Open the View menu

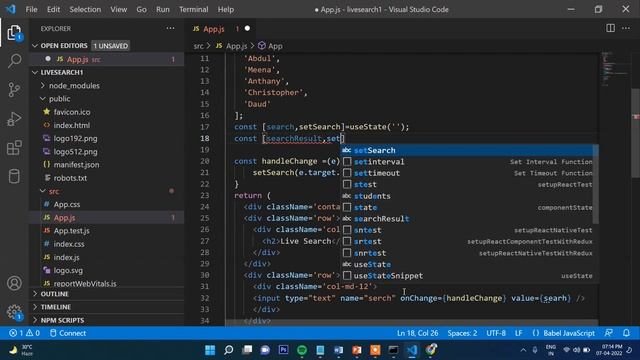(x=118, y=9)
